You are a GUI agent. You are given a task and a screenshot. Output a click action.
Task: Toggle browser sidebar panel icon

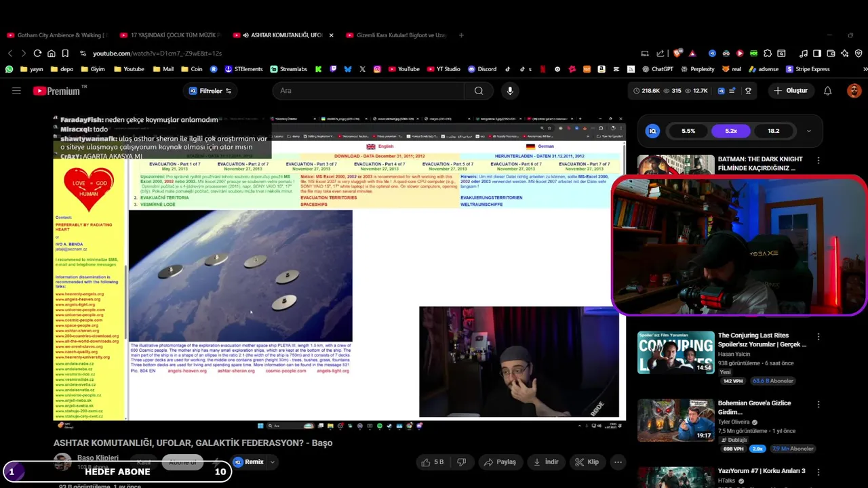[x=817, y=53]
